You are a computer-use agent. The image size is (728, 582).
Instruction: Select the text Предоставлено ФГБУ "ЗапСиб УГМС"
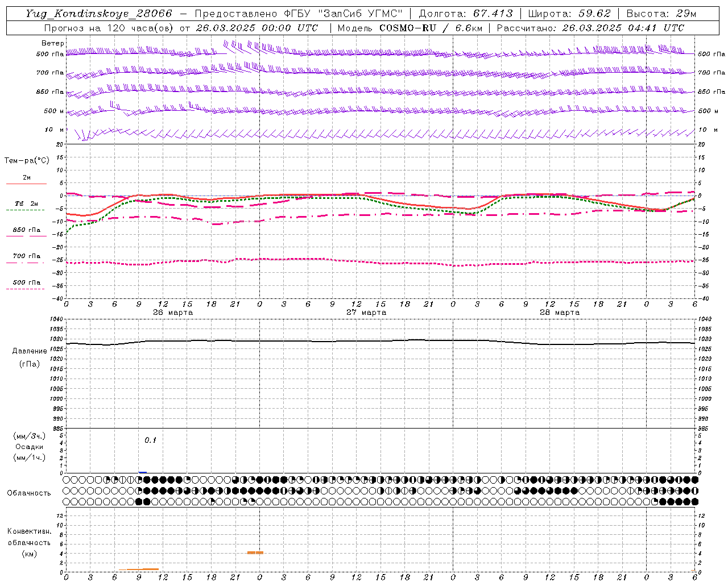[299, 14]
